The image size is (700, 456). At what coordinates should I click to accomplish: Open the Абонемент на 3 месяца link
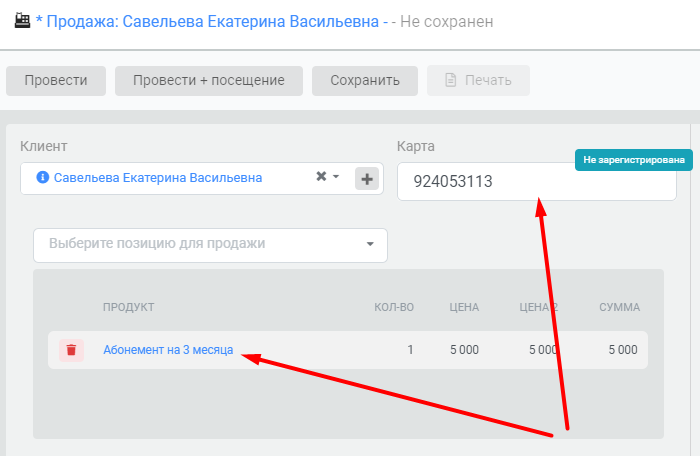168,350
